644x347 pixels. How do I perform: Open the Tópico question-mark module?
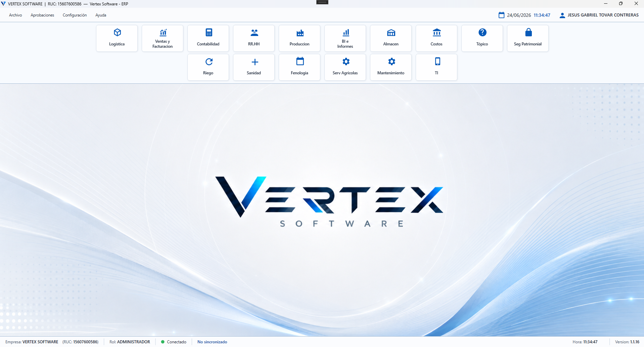click(482, 38)
